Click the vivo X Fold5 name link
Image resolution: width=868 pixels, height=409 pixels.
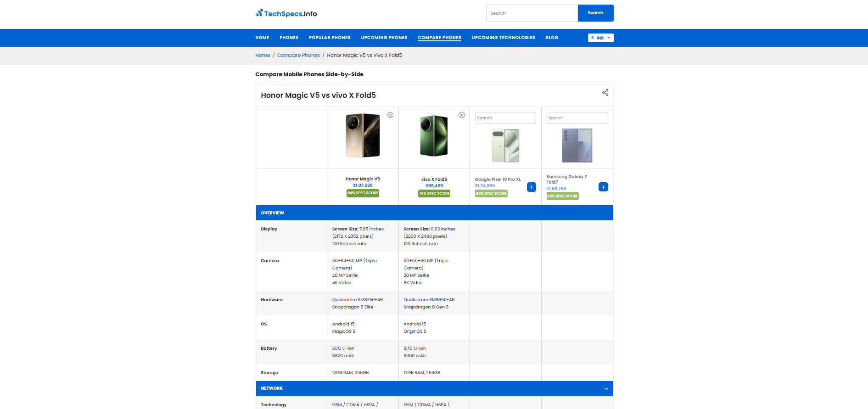point(434,179)
